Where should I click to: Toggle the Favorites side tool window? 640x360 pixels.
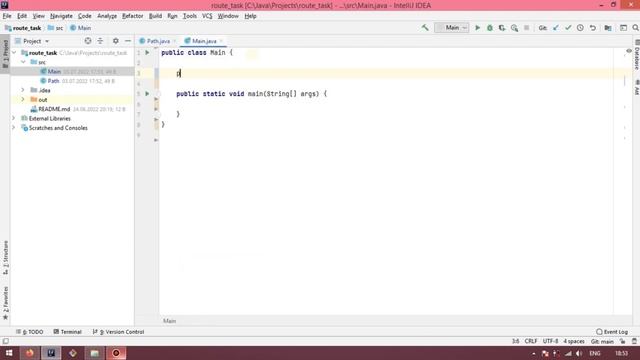pyautogui.click(x=5, y=303)
